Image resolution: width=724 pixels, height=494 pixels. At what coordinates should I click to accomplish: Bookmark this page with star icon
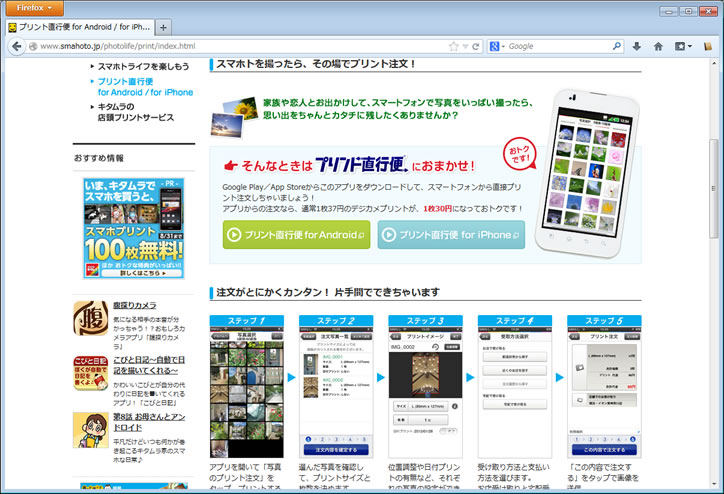click(453, 46)
